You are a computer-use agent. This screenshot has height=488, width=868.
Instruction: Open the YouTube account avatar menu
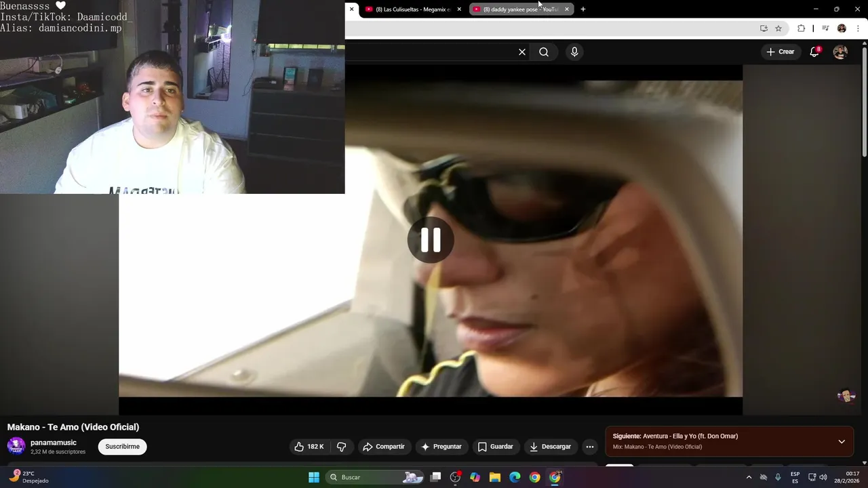tap(840, 52)
